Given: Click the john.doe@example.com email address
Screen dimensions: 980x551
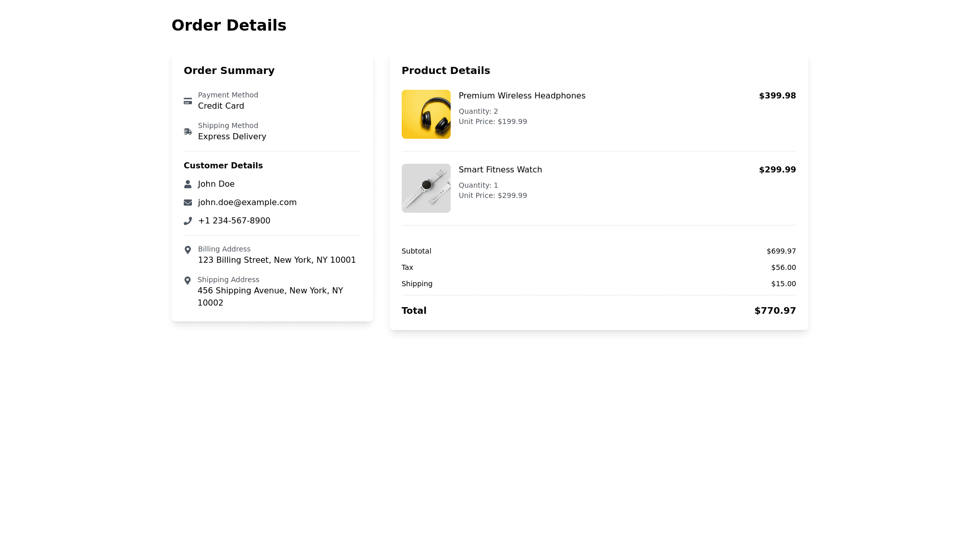Looking at the screenshot, I should click(x=247, y=203).
